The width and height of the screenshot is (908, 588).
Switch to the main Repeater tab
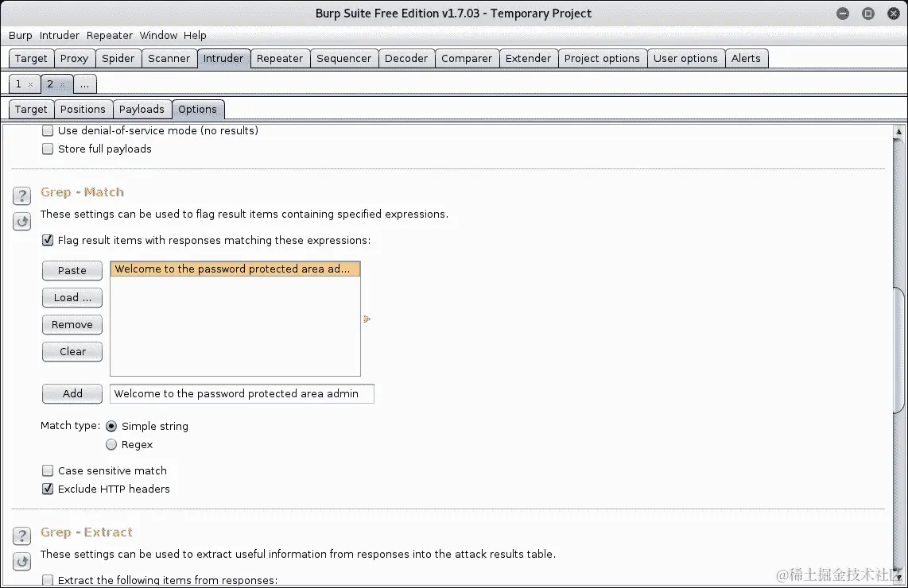click(x=280, y=59)
